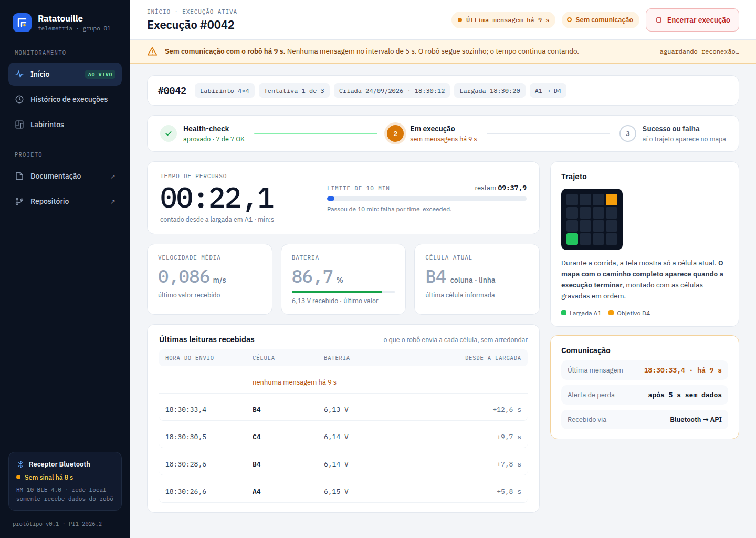Click 'aguardando reconexão…' text in banner
This screenshot has height=538, width=756.
point(699,51)
